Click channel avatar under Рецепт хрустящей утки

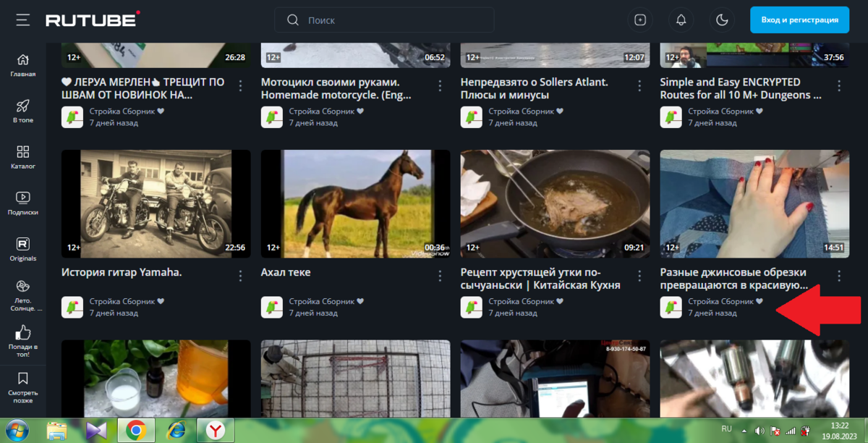coord(472,307)
